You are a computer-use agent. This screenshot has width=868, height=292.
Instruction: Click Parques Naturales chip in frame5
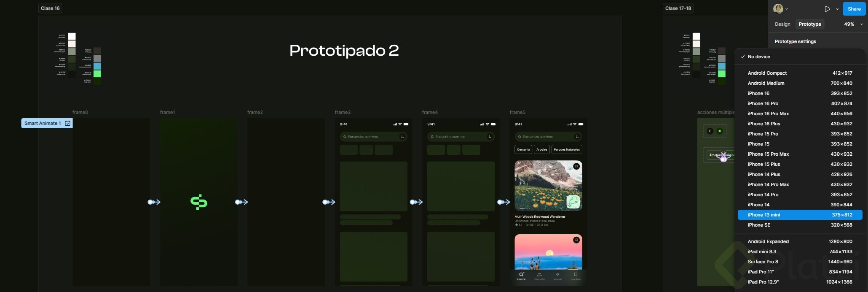coord(567,149)
